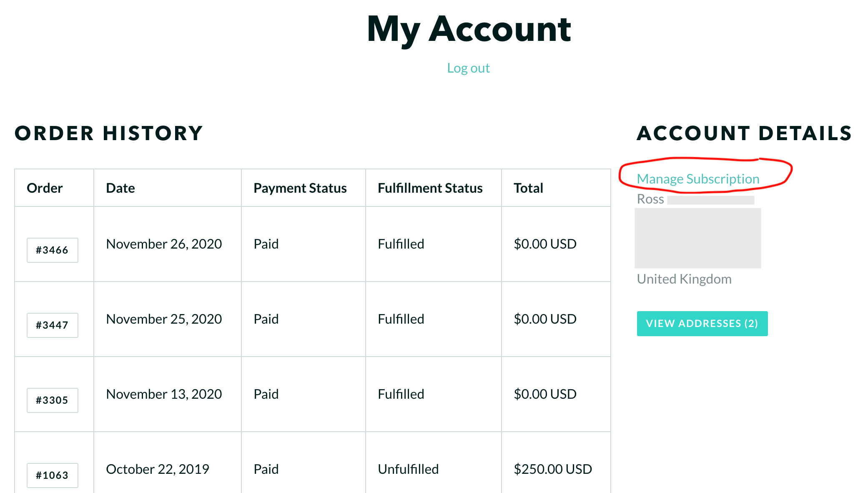Click the Date column header
Image resolution: width=868 pixels, height=493 pixels.
tap(120, 188)
